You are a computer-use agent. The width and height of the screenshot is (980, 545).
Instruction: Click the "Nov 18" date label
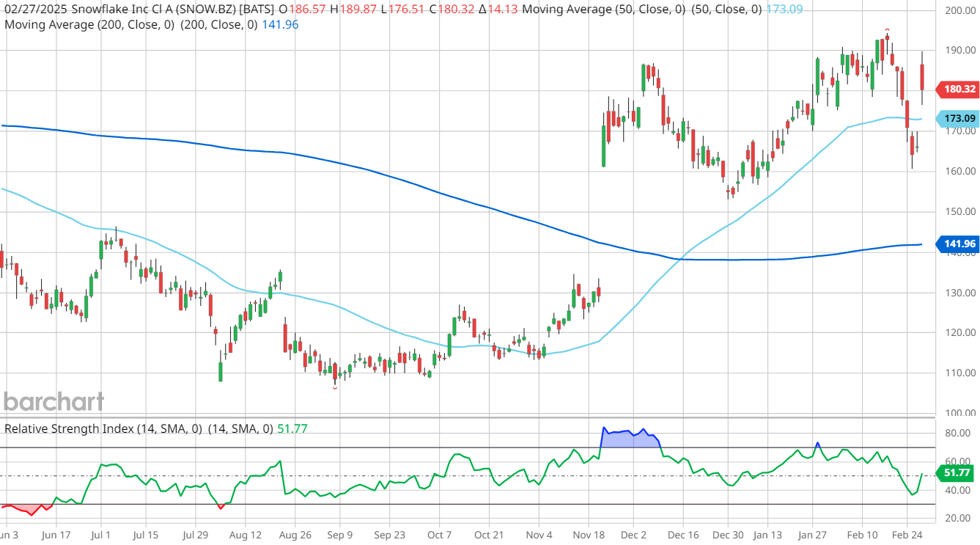click(x=590, y=535)
